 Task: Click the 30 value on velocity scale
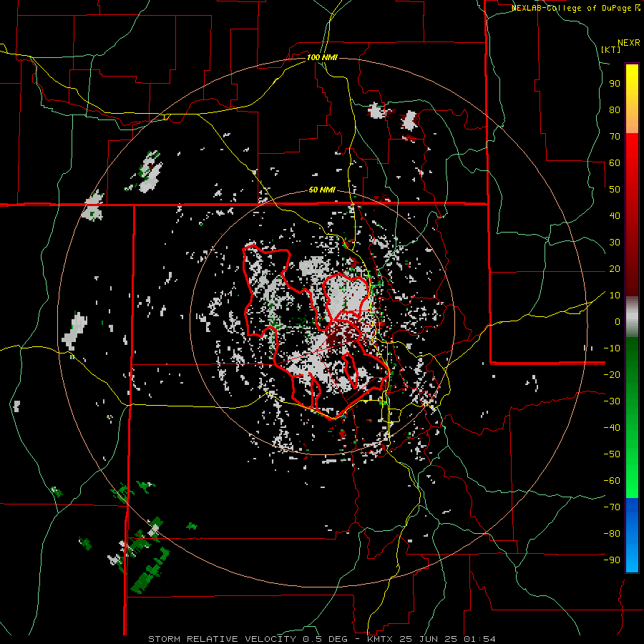pos(615,243)
